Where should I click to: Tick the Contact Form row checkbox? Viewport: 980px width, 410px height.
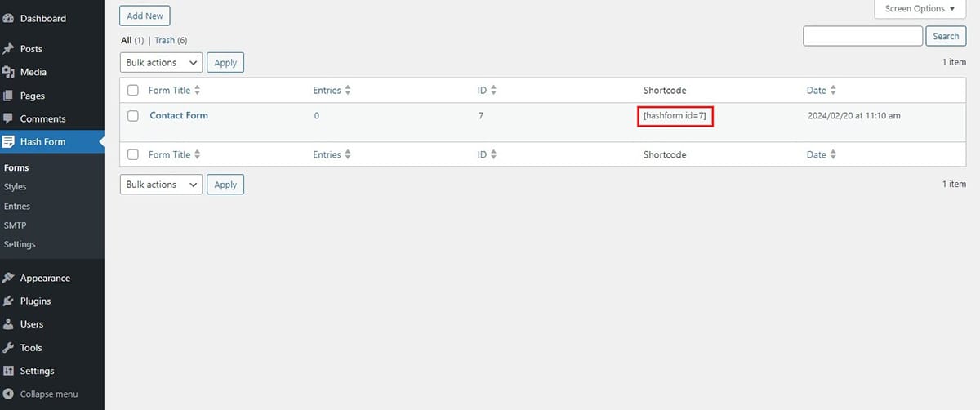(x=133, y=116)
